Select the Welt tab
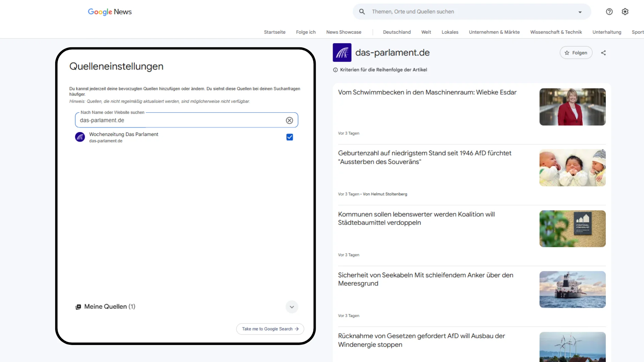Screen dimensions: 644x362 point(426,32)
